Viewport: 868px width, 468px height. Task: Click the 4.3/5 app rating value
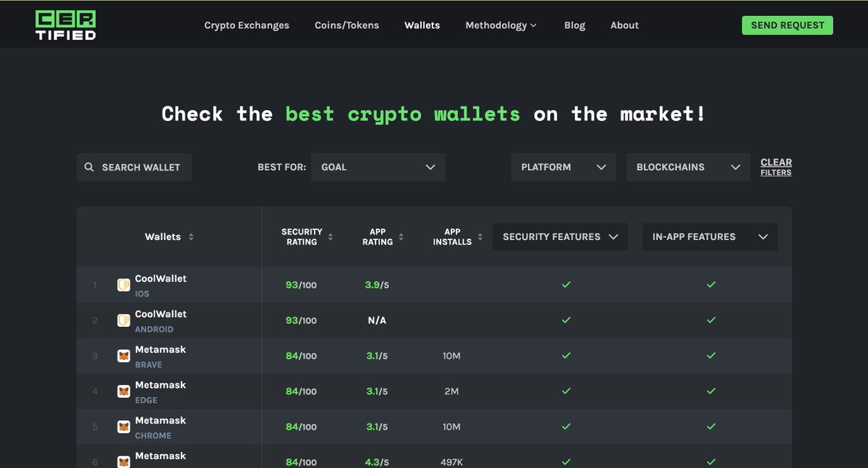click(x=377, y=462)
